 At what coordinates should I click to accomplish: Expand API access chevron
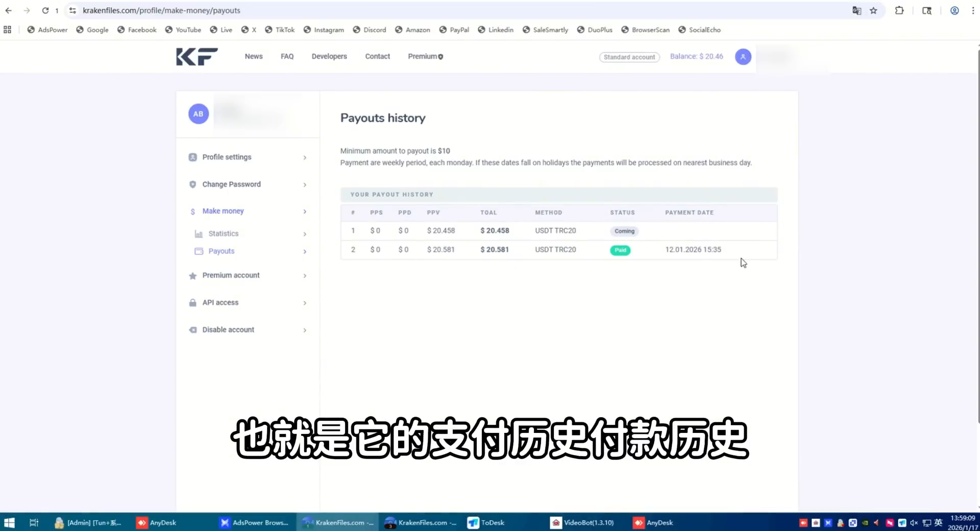pos(305,303)
